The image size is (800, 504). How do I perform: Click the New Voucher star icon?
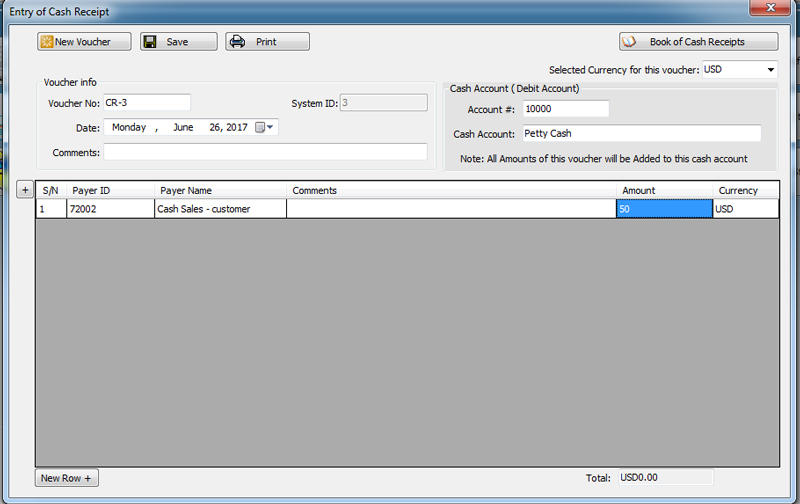46,42
